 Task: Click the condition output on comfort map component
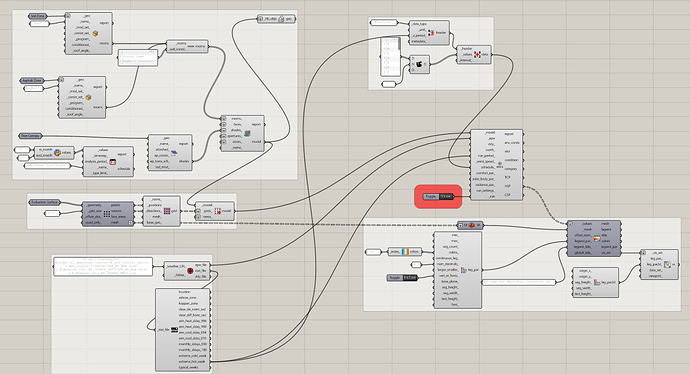pyautogui.click(x=511, y=160)
